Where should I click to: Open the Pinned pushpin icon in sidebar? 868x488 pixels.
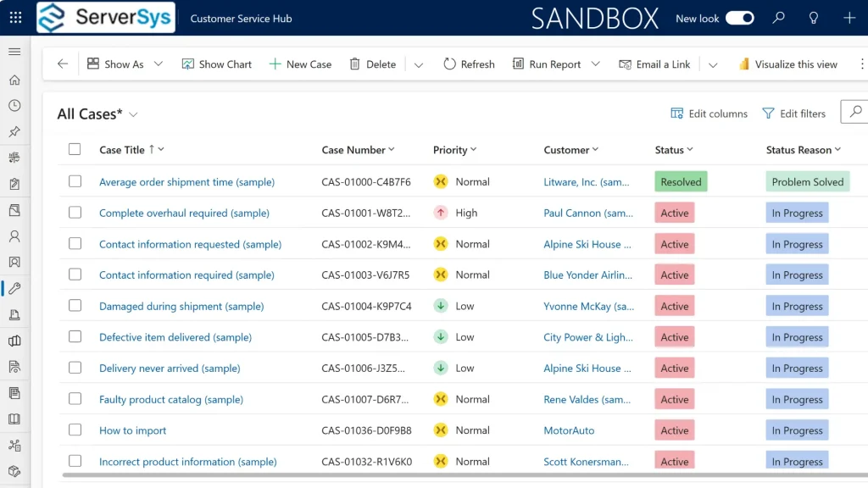coord(14,132)
